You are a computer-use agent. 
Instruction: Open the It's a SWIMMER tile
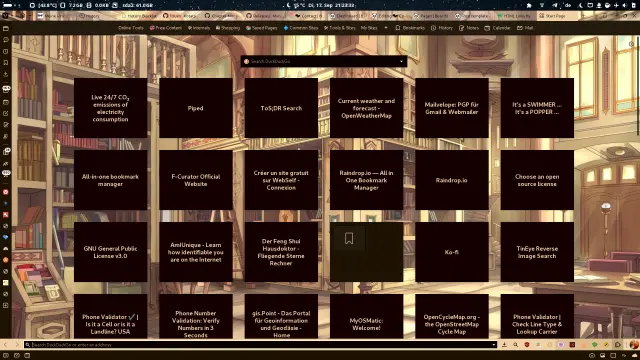click(537, 108)
